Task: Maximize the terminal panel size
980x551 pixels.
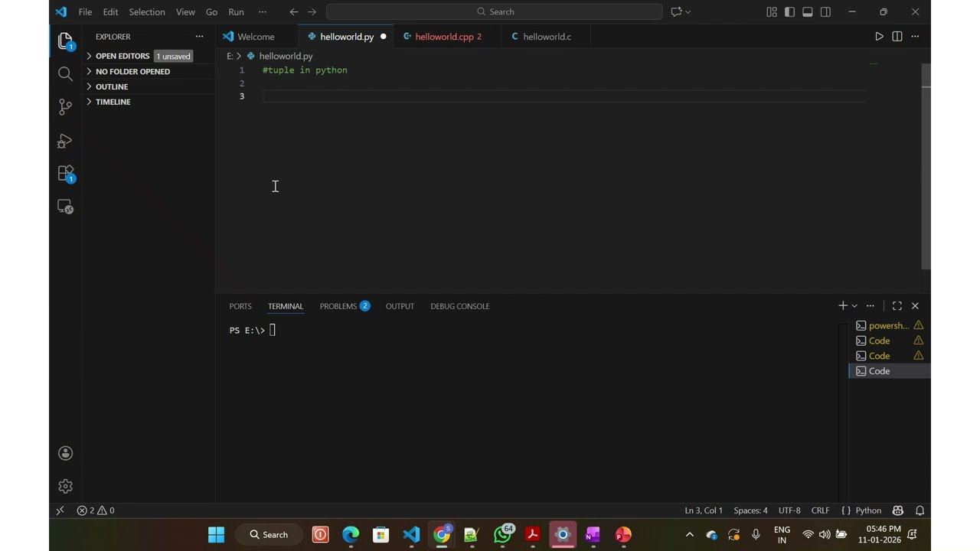Action: tap(897, 305)
